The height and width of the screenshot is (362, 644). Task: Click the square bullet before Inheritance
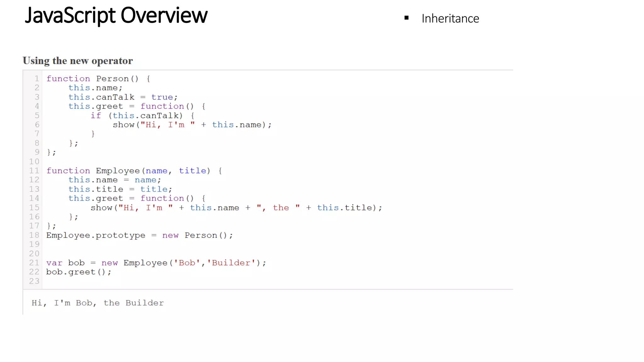406,18
